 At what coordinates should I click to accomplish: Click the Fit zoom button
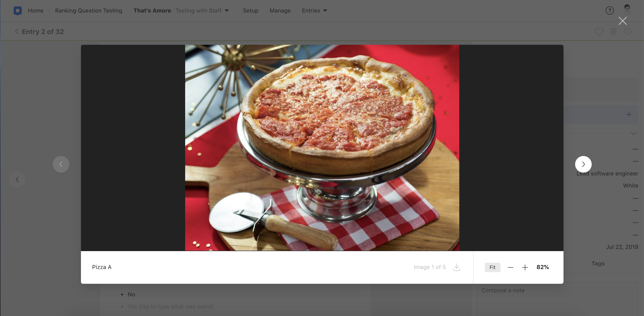point(492,267)
